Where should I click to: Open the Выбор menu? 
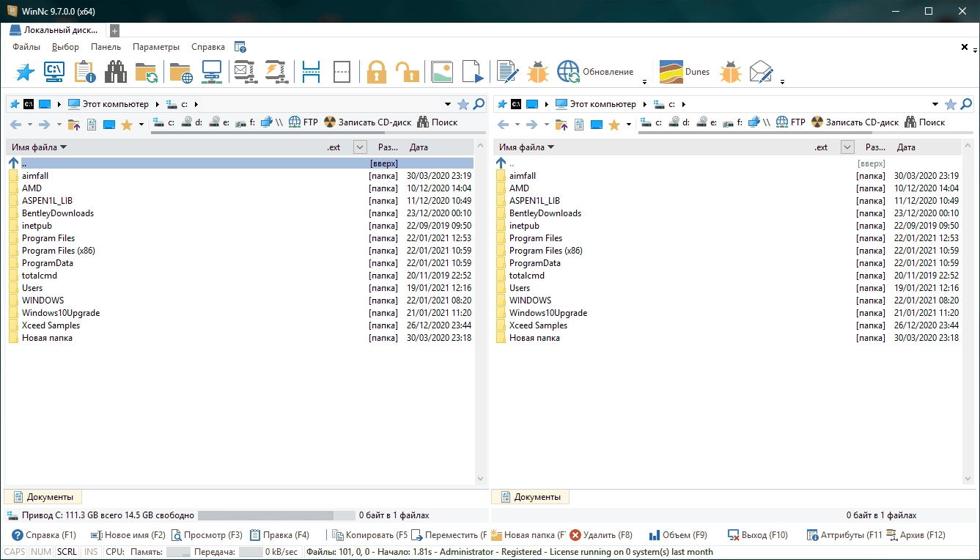(x=66, y=47)
